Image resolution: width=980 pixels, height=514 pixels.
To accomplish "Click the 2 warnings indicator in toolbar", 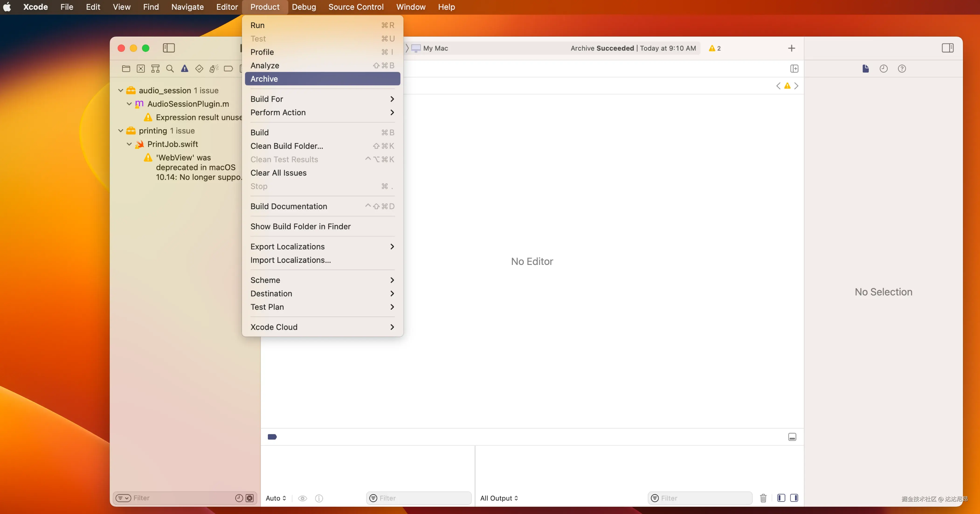I will tap(714, 48).
